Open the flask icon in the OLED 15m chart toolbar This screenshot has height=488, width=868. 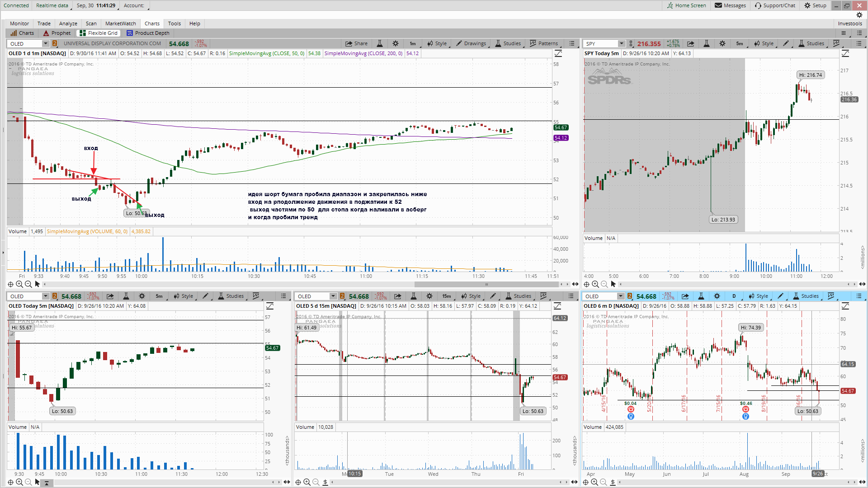tap(413, 296)
